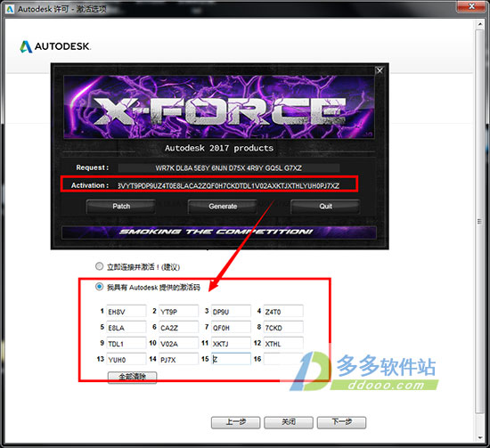
Task: Click activation field 3 containing DP9U
Action: (x=231, y=311)
